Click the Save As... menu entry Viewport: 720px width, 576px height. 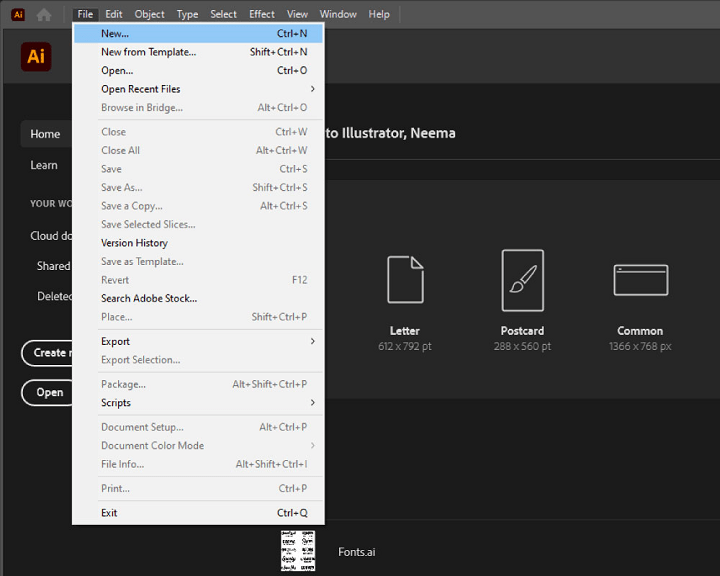coord(198,187)
